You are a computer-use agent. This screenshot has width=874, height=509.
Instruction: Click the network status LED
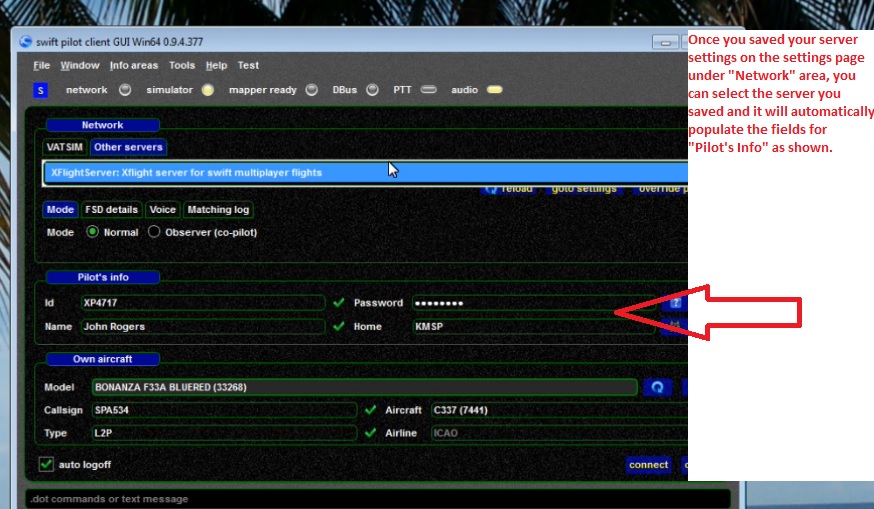tap(125, 90)
